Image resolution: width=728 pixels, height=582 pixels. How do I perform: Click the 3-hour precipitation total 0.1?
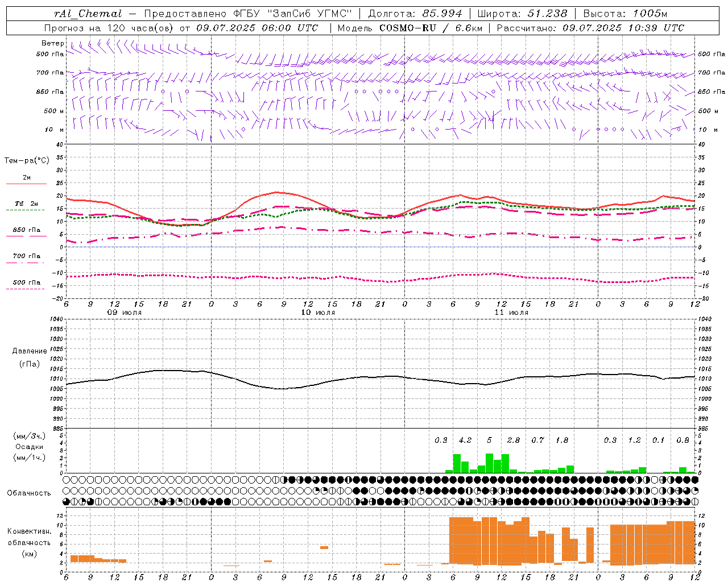659,440
